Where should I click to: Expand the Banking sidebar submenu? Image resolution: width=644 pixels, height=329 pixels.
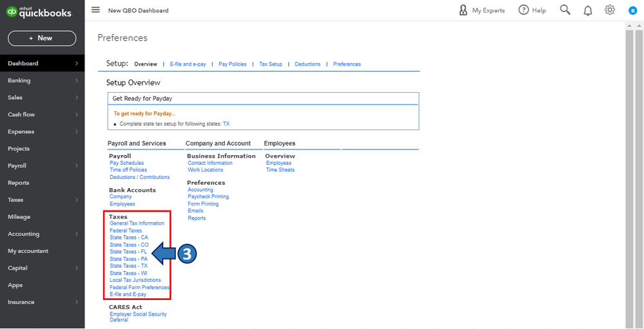click(77, 80)
